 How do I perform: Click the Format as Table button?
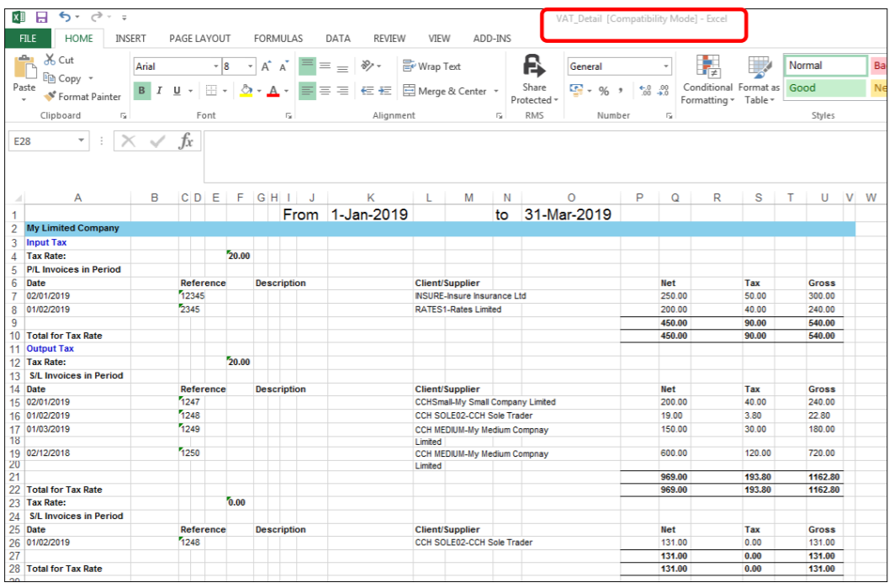coord(759,80)
